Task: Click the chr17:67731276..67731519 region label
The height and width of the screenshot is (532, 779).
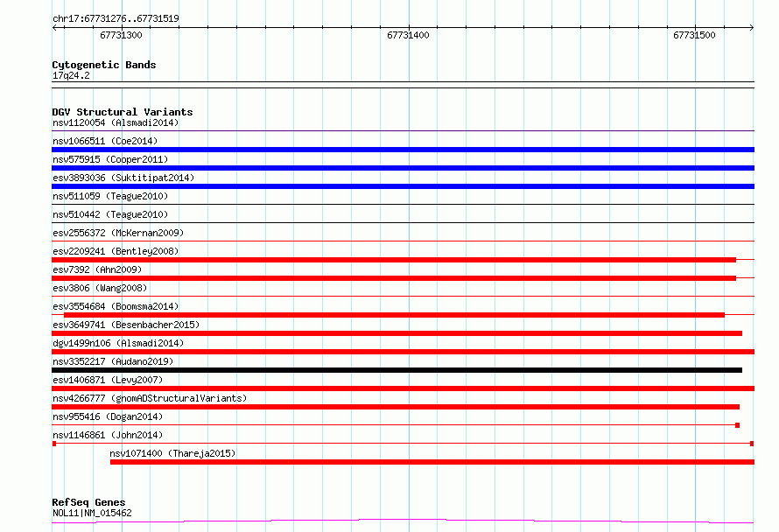Action: (x=116, y=19)
